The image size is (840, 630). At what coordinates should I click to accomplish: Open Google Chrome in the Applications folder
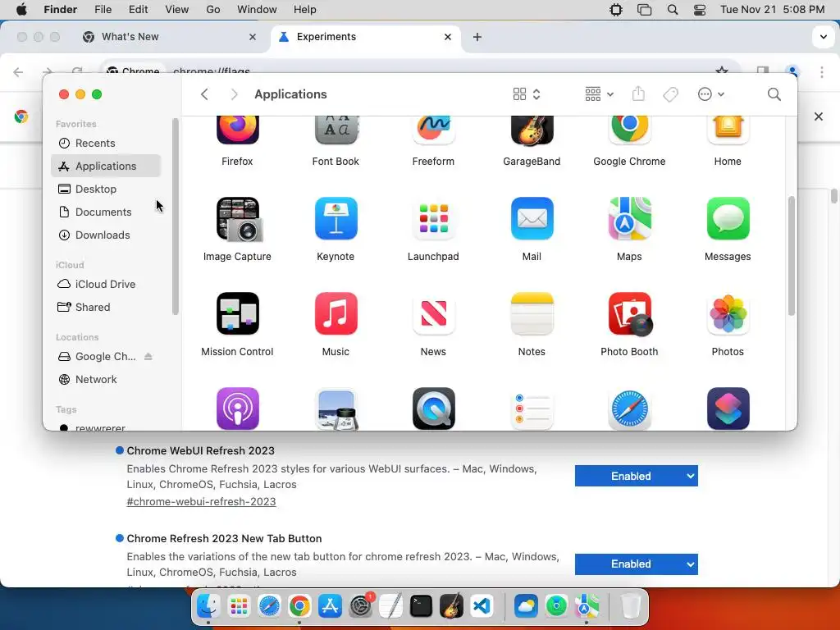pos(629,130)
